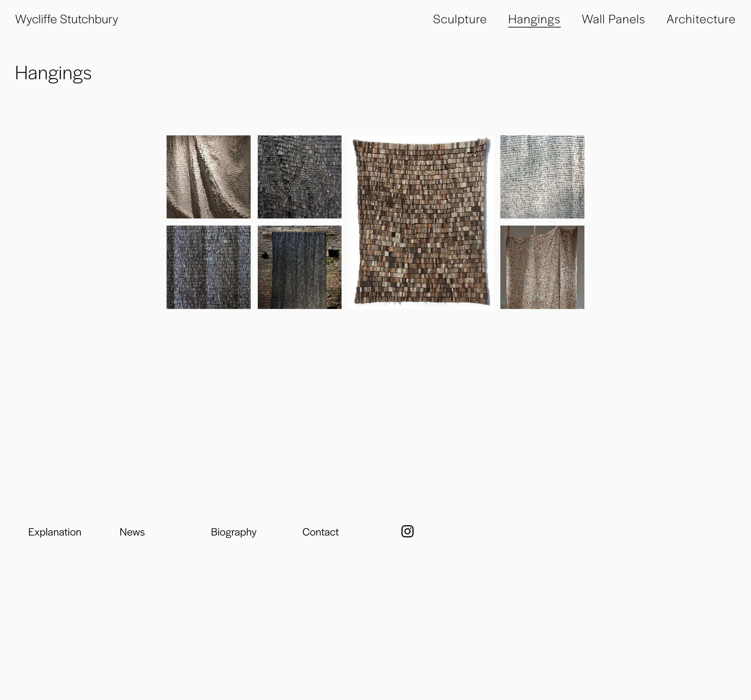Screen dimensions: 751x700
Task: Select the underlined Hangings nav item
Action: [534, 19]
